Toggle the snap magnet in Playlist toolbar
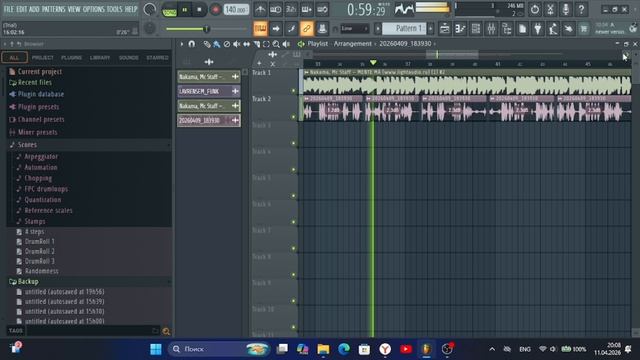This screenshot has width=640, height=360. (191, 44)
